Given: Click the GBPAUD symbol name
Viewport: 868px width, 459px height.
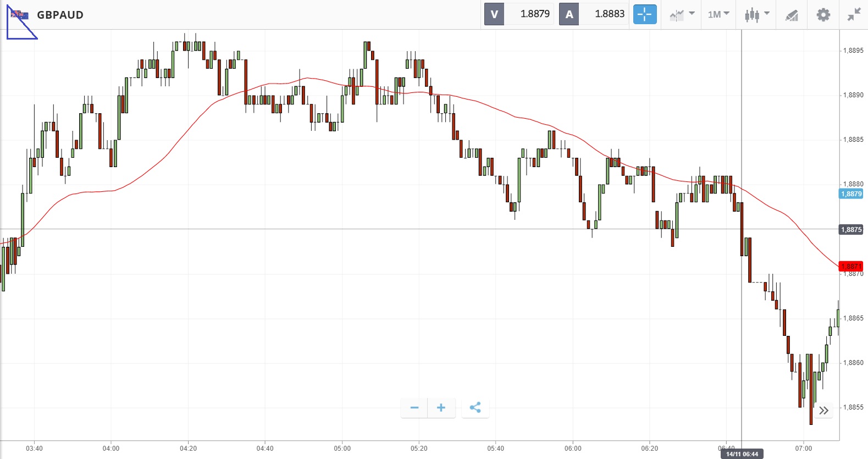Looking at the screenshot, I should (60, 15).
